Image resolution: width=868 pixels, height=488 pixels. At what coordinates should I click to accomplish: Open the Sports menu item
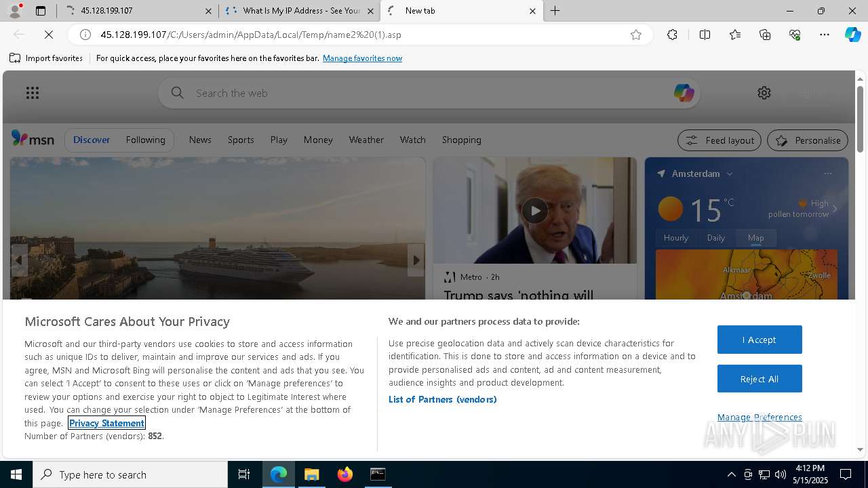tap(241, 140)
